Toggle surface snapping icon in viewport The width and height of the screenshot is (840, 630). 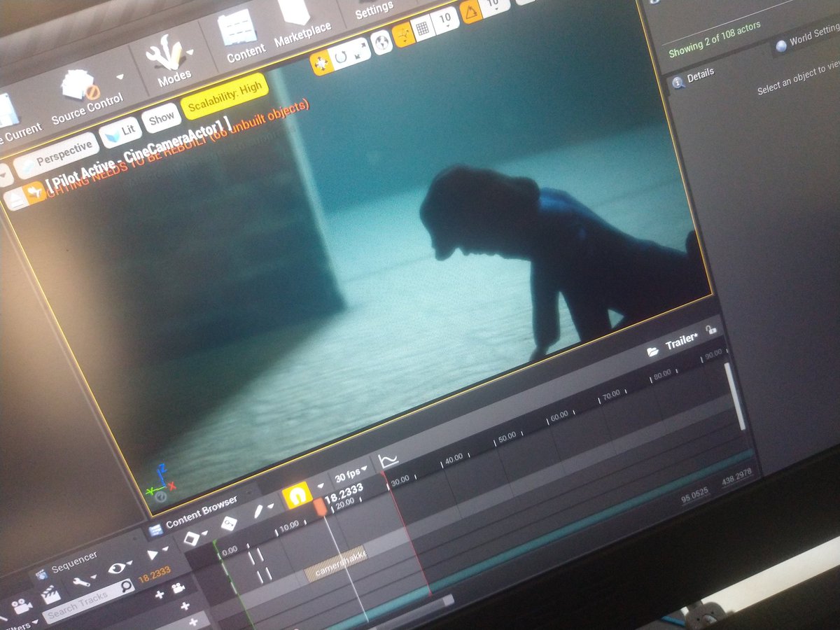coord(405,35)
